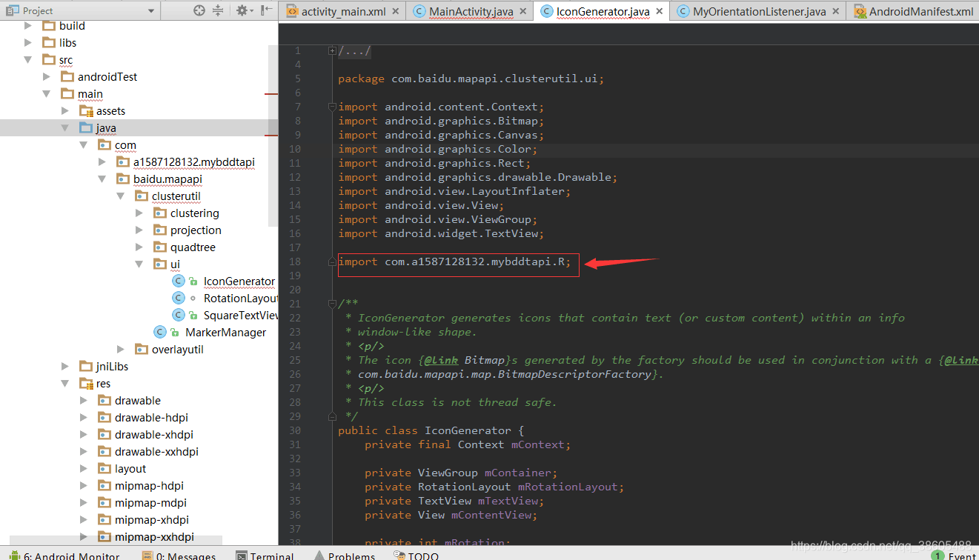Open the Android Monitor tool window
979x560 pixels.
point(63,556)
